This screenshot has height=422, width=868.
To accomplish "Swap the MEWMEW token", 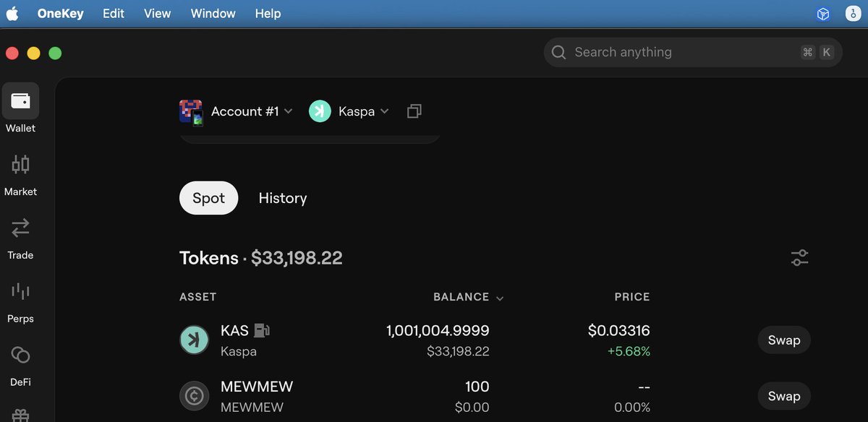I will click(784, 396).
